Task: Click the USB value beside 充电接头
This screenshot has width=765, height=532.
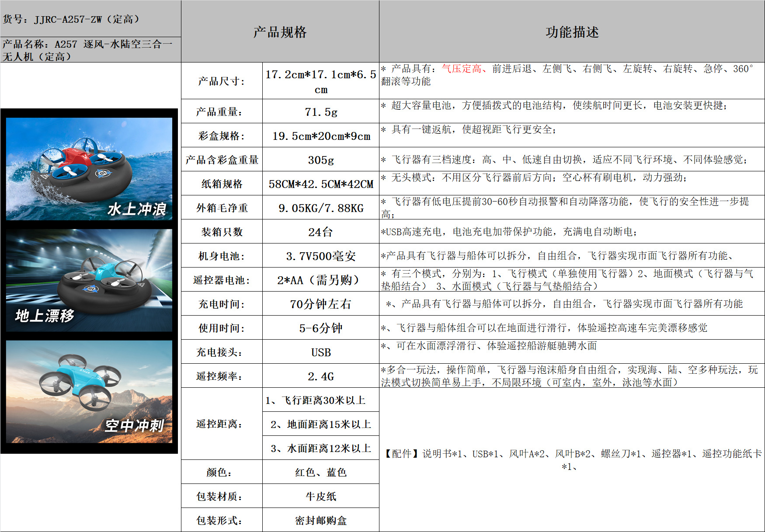Action: pos(321,352)
